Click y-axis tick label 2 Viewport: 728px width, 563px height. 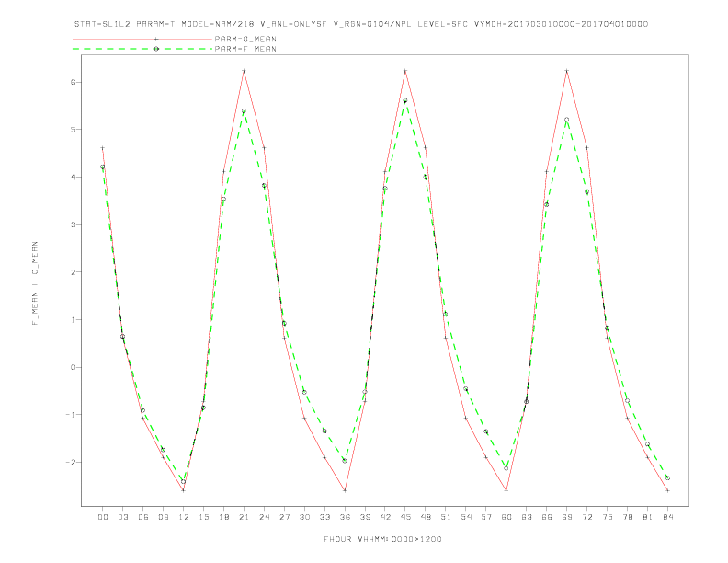coord(73,272)
